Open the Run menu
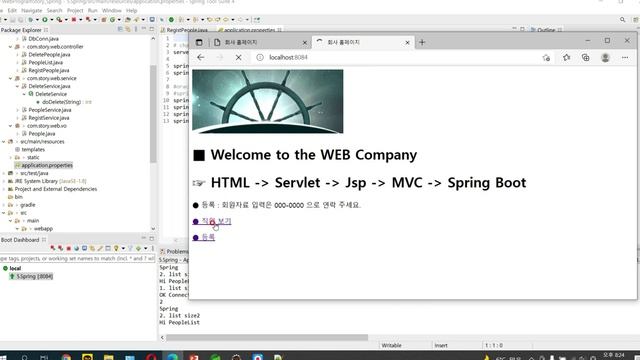This screenshot has width=640, height=360. click(x=93, y=10)
